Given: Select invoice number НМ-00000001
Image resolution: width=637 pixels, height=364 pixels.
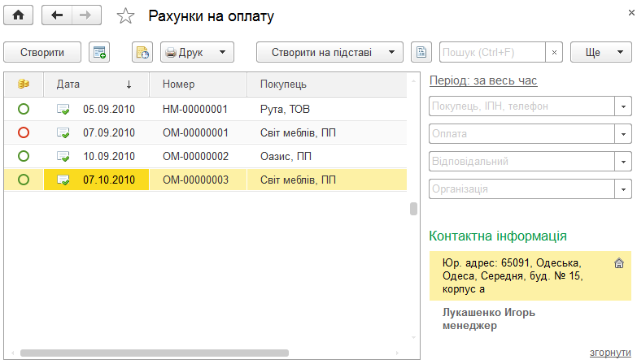Looking at the screenshot, I should [195, 109].
